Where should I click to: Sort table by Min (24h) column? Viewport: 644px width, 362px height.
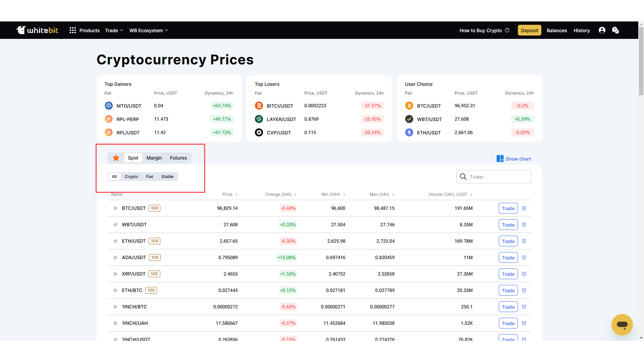tap(333, 194)
